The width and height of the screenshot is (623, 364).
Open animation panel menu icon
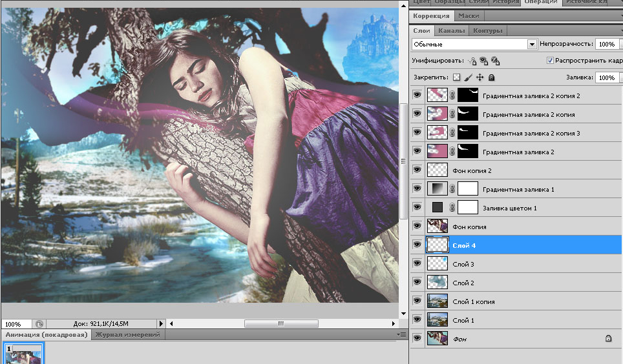coord(402,334)
